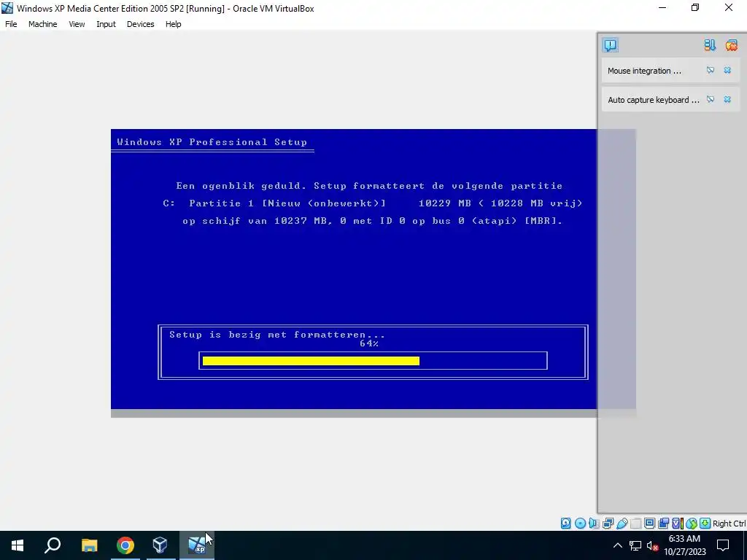Click the hard disk activity status icon

(565, 524)
